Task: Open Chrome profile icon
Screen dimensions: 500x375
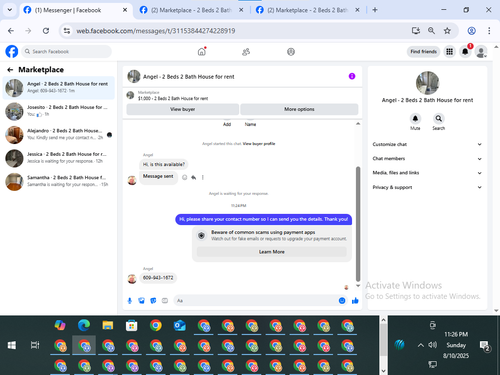Action: (472, 31)
